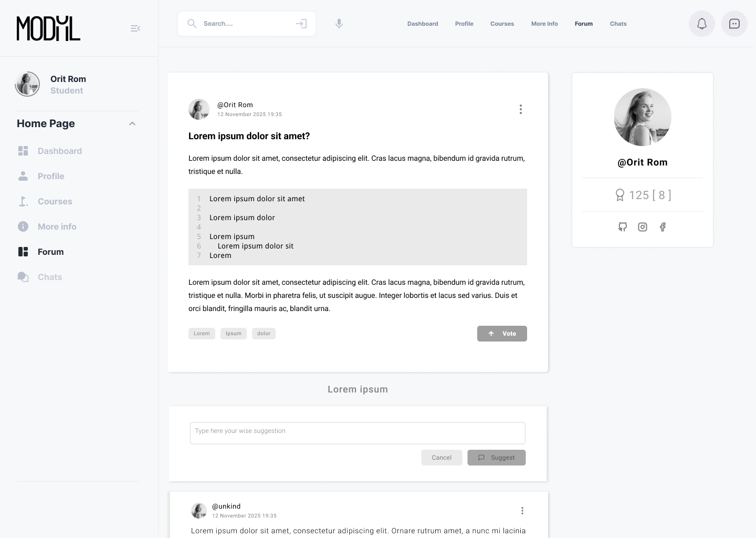Open Chats in the sidebar
This screenshot has width=756, height=538.
(x=50, y=277)
